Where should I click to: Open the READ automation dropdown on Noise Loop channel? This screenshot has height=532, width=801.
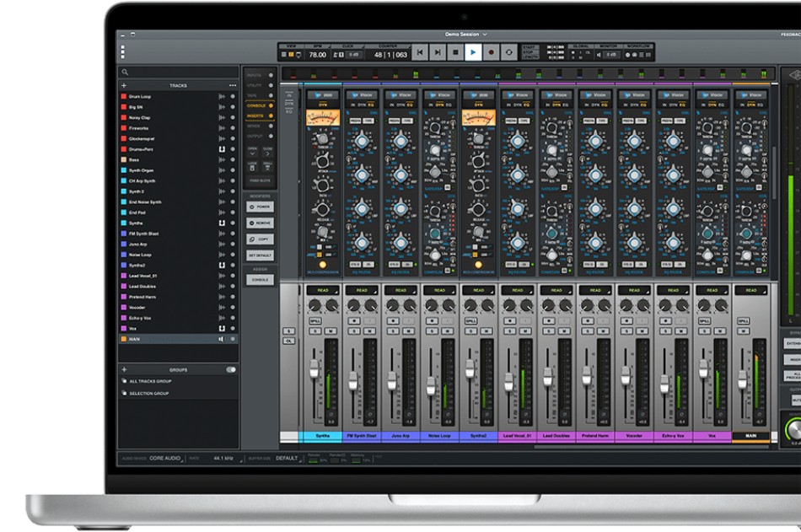point(439,290)
